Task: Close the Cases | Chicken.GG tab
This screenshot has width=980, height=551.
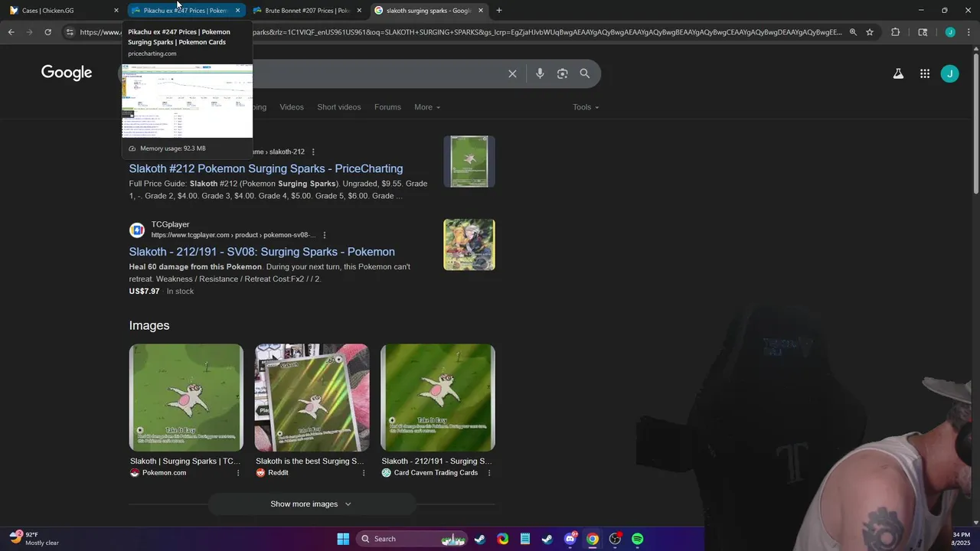Action: (116, 10)
